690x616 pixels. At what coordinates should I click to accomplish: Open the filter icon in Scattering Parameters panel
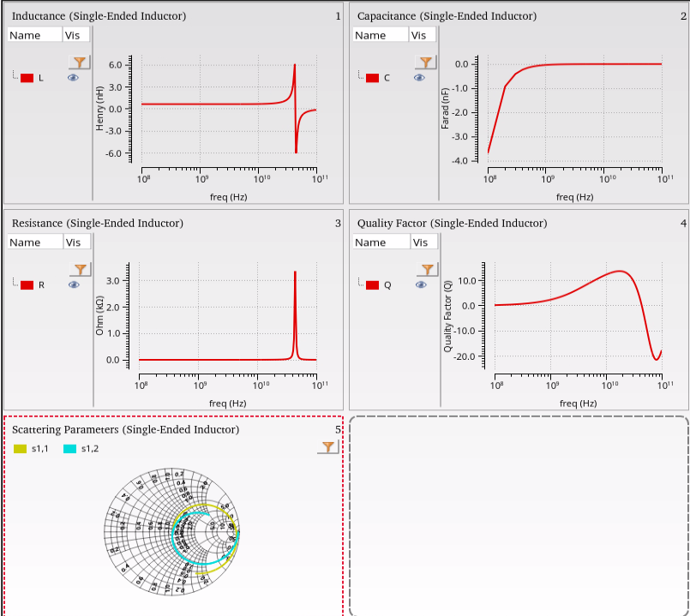[327, 446]
